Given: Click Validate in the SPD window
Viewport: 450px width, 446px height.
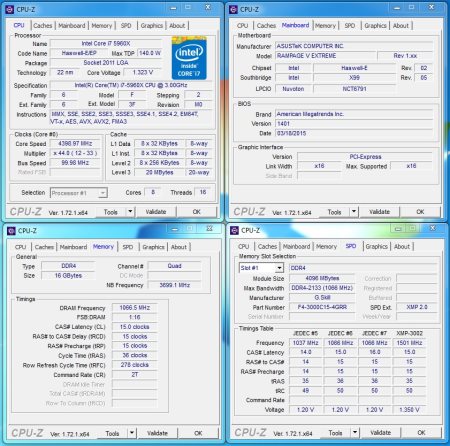Looking at the screenshot, I should coord(380,433).
